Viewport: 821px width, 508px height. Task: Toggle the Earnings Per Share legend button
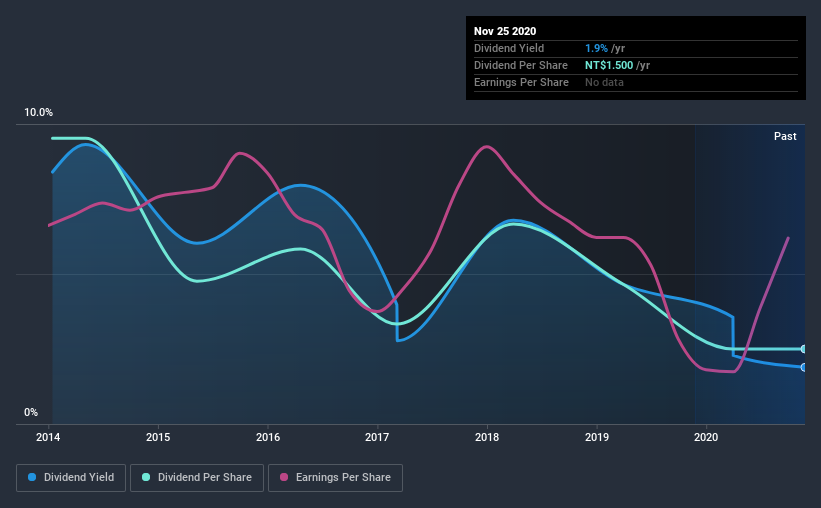pyautogui.click(x=336, y=478)
